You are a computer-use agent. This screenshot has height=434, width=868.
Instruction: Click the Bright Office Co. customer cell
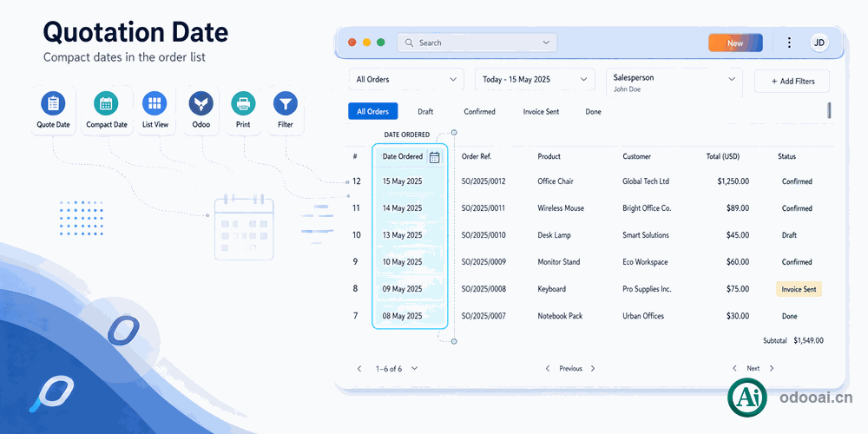647,208
